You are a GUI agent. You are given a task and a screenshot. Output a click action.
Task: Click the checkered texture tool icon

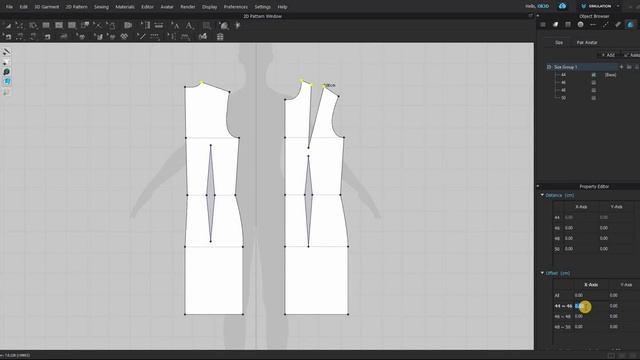pos(124,36)
